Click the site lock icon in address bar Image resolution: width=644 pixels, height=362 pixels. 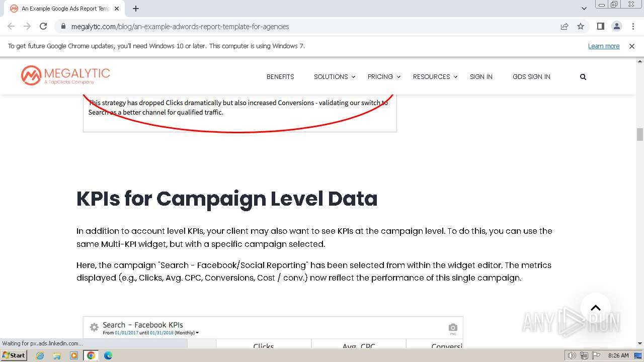click(63, 26)
